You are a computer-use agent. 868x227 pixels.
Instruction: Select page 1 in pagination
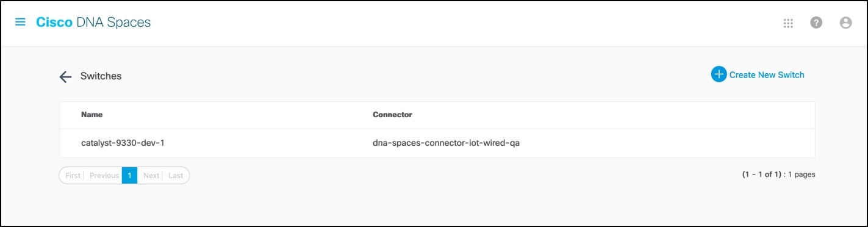[129, 175]
